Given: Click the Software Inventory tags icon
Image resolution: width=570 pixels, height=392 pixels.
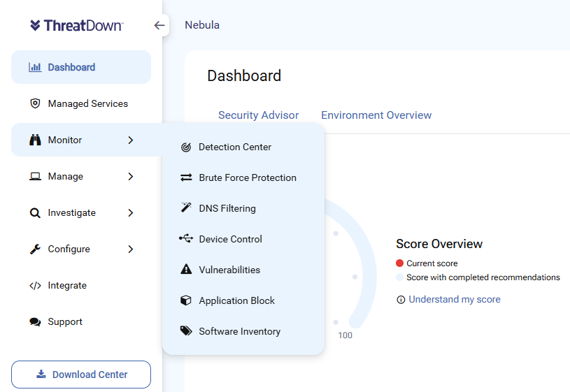Looking at the screenshot, I should click(186, 331).
